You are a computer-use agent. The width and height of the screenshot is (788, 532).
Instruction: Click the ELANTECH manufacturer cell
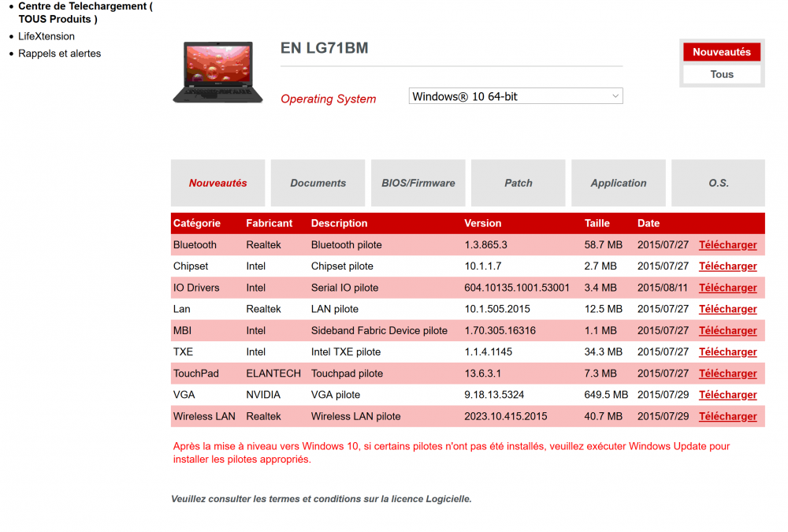[273, 374]
